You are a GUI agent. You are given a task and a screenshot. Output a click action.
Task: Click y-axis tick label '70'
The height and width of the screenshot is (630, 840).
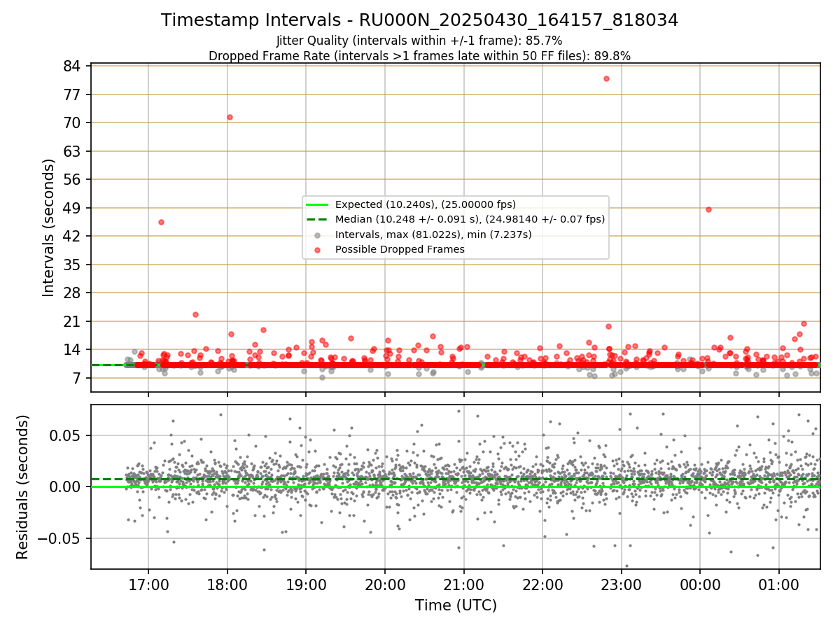pyautogui.click(x=73, y=123)
